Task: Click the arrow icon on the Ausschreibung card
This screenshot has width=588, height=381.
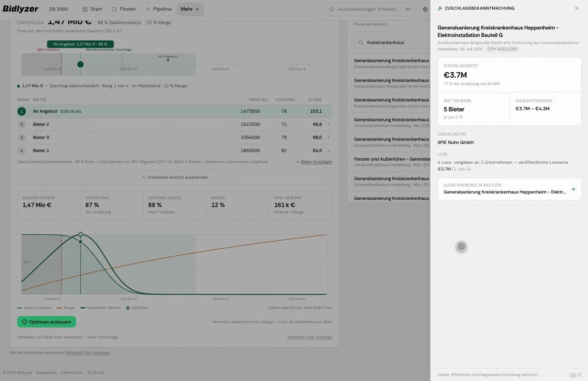Action: tap(573, 189)
